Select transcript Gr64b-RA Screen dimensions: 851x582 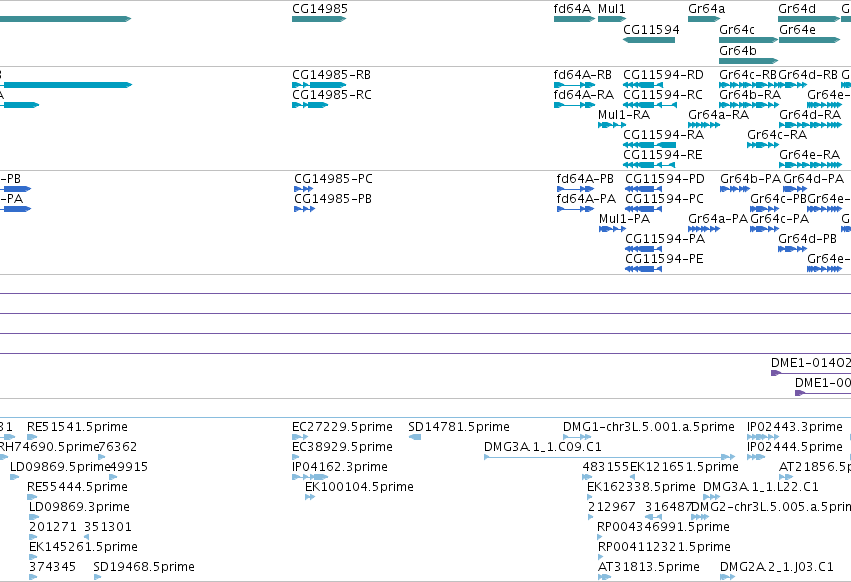coord(748,105)
